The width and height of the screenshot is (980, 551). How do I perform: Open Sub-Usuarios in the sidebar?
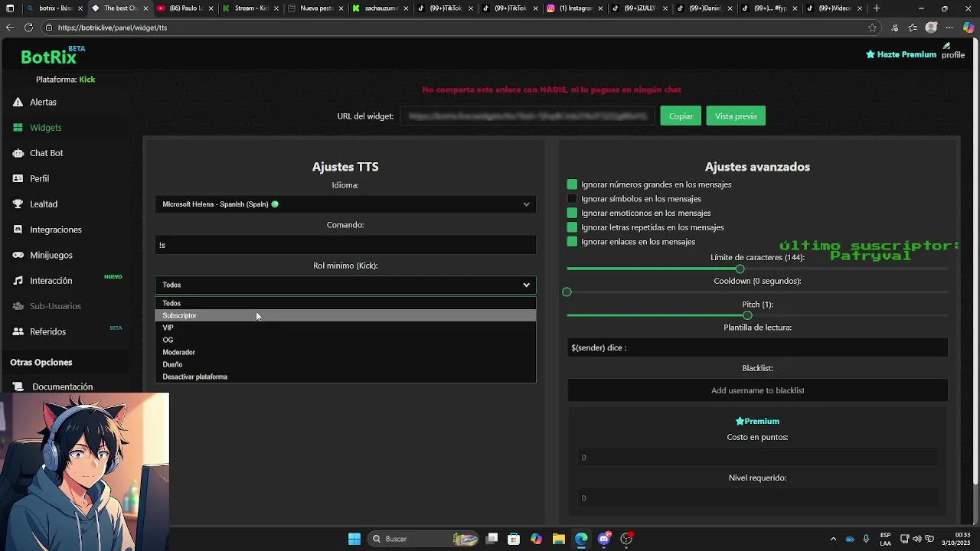coord(55,306)
